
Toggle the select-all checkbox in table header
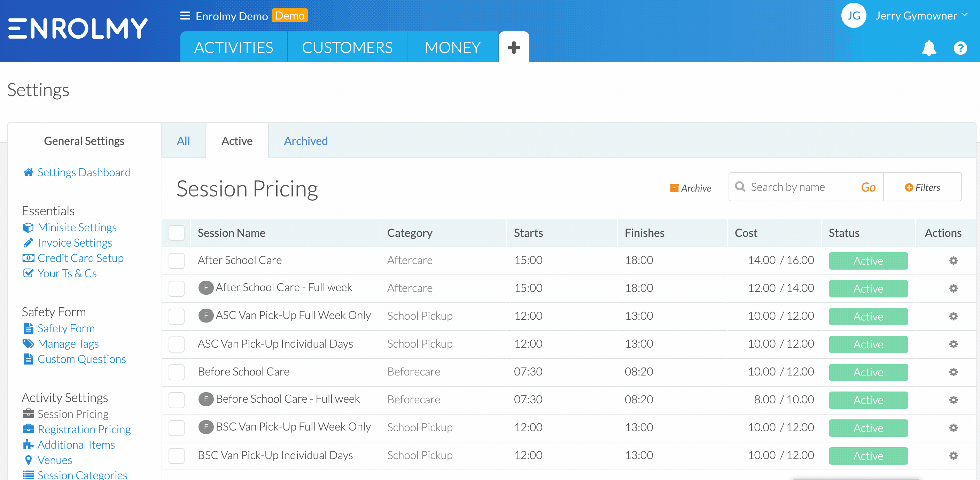[x=177, y=233]
